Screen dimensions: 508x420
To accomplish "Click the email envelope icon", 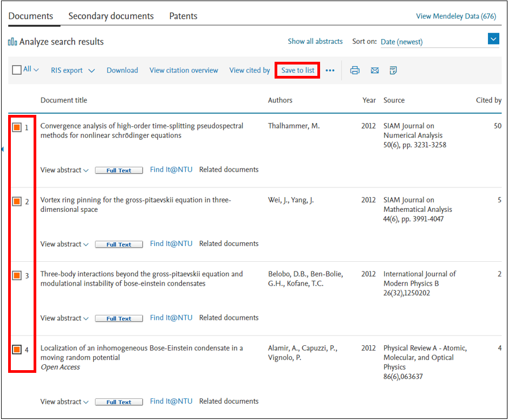I will click(x=375, y=70).
